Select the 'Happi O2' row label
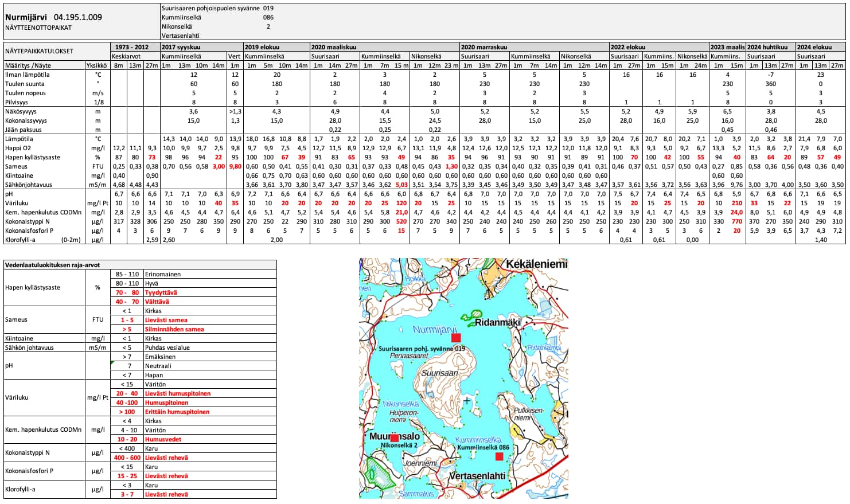This screenshot has width=850, height=504. 18,148
